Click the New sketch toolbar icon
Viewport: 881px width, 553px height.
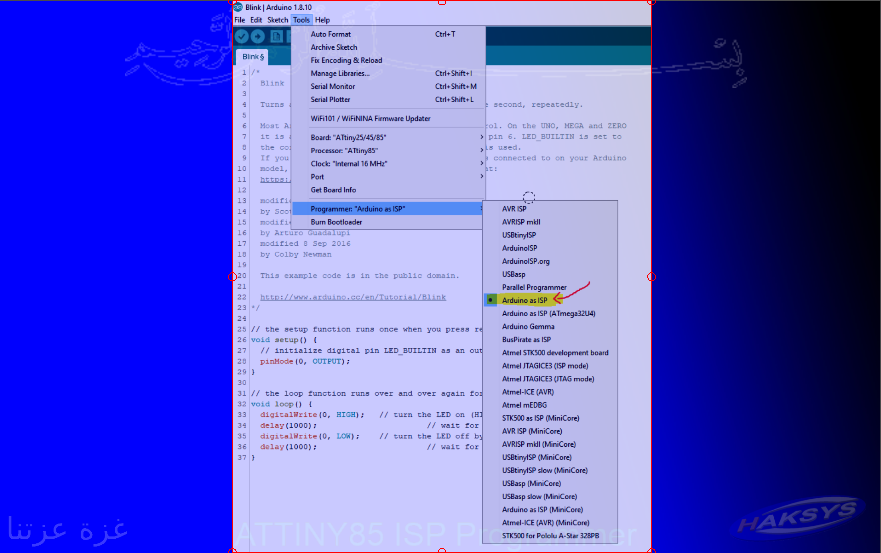[276, 37]
